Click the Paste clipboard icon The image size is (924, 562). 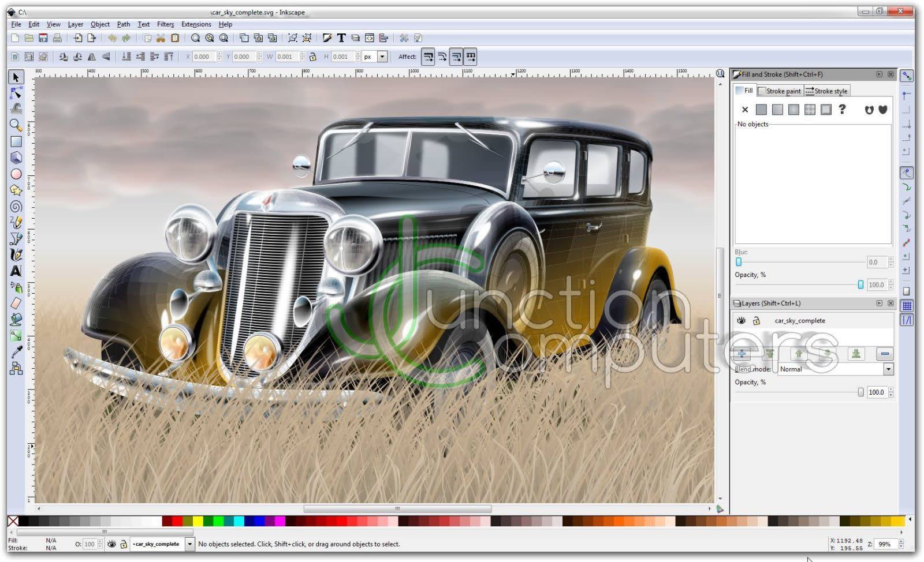click(x=174, y=38)
